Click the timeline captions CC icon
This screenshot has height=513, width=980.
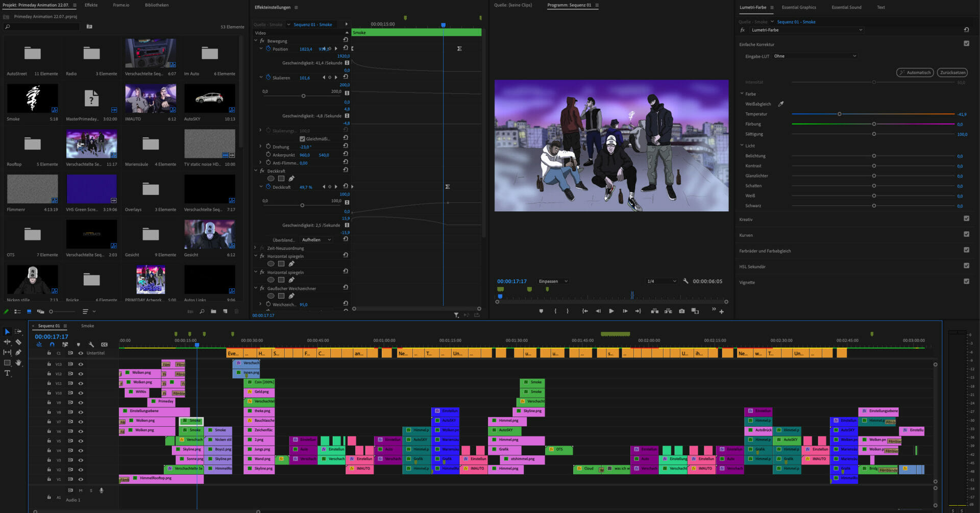pos(104,345)
